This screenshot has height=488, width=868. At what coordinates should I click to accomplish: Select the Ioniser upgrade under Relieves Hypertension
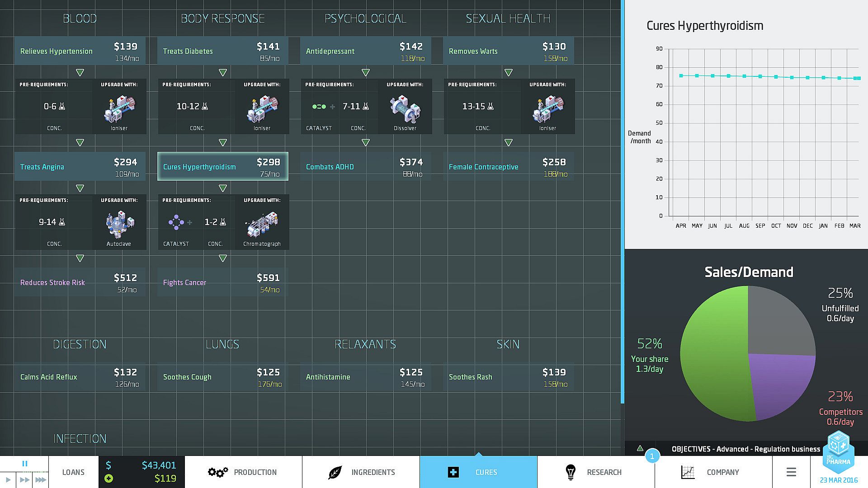[x=119, y=109]
